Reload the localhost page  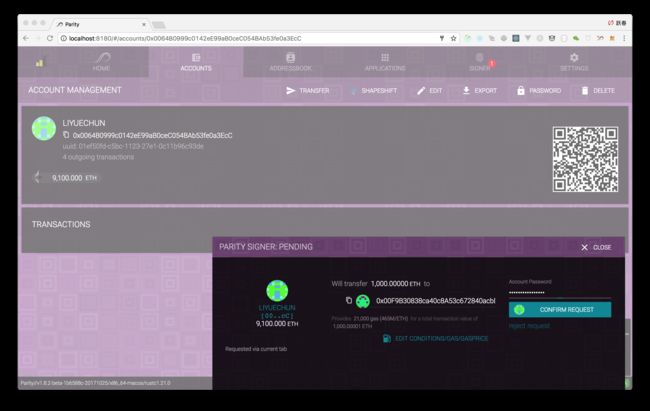(x=50, y=38)
